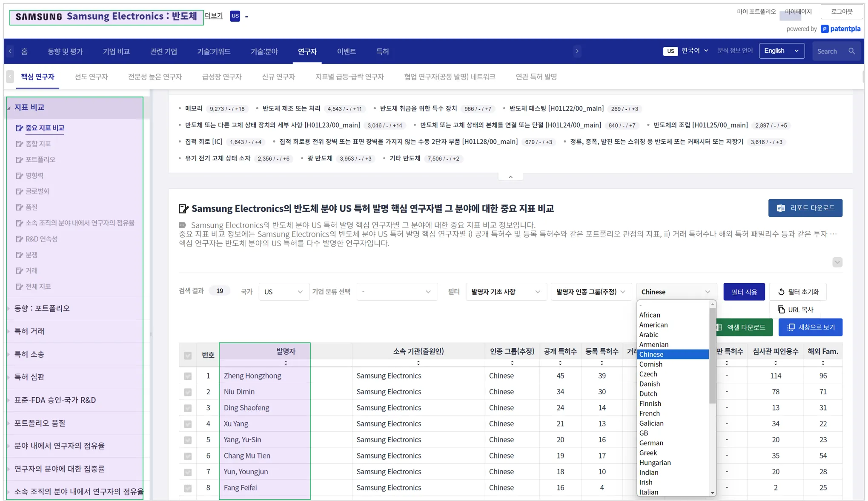Screen dimensions: 868x501
Task: Uncheck the row for Zheng Hongzhong
Action: (188, 376)
